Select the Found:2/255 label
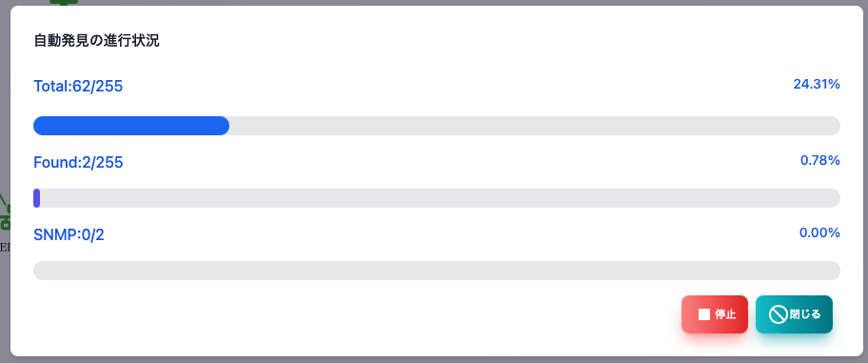The height and width of the screenshot is (363, 868). pyautogui.click(x=78, y=162)
